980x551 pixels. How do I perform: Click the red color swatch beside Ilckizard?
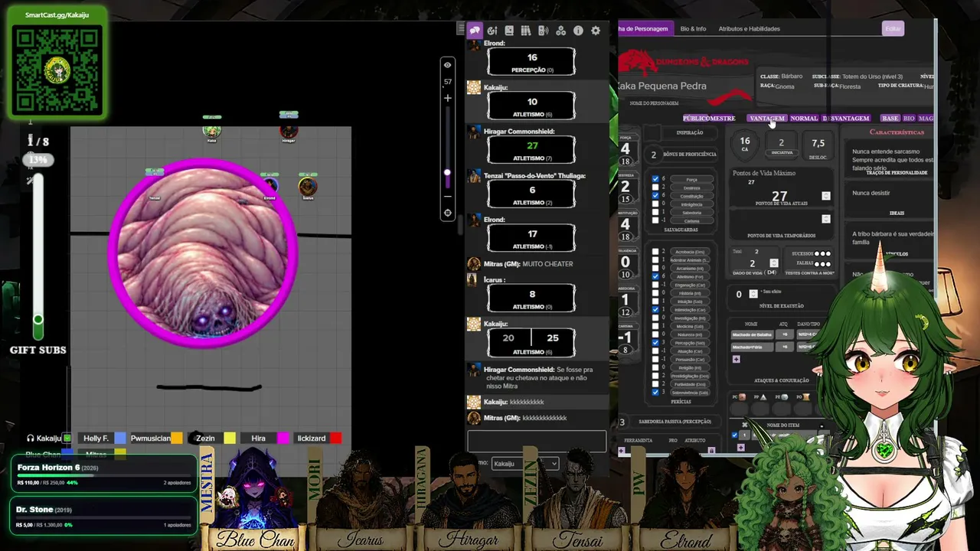[x=335, y=439]
